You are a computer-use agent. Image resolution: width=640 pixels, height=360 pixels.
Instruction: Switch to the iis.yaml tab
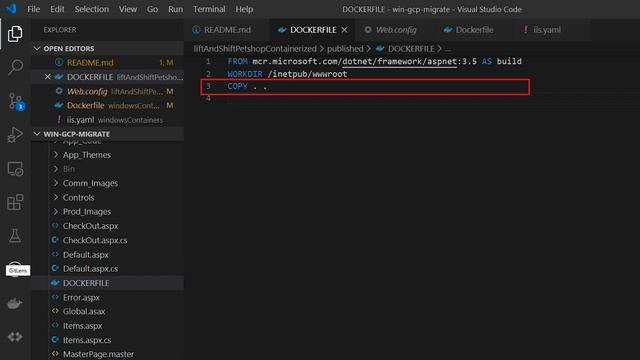[547, 30]
